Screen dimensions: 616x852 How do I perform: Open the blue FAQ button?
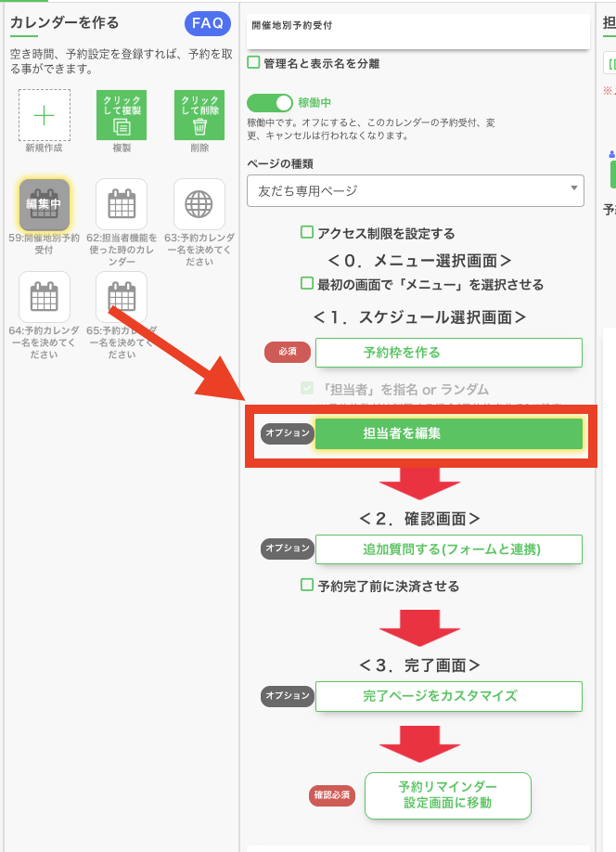click(x=207, y=23)
